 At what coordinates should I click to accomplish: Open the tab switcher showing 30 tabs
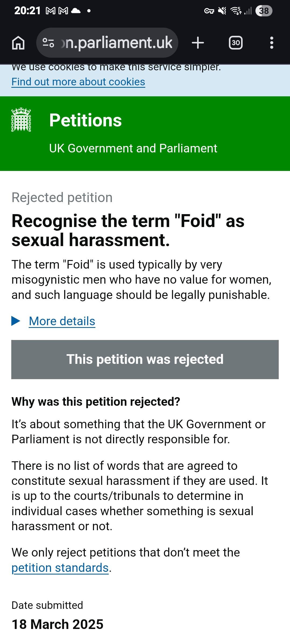coord(235,43)
